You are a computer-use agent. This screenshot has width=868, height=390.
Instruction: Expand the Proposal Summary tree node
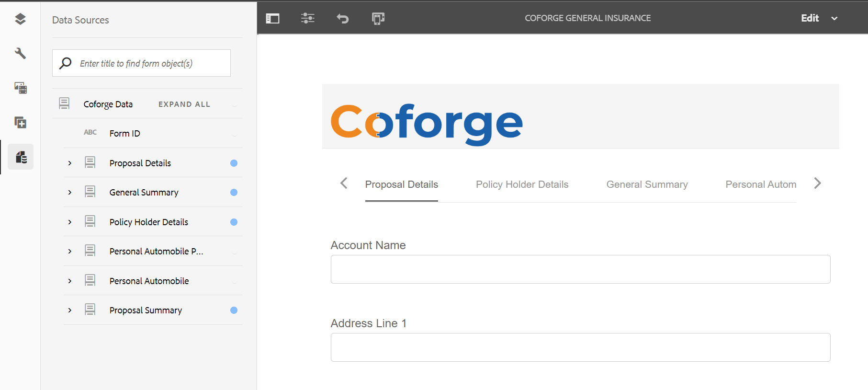[70, 310]
